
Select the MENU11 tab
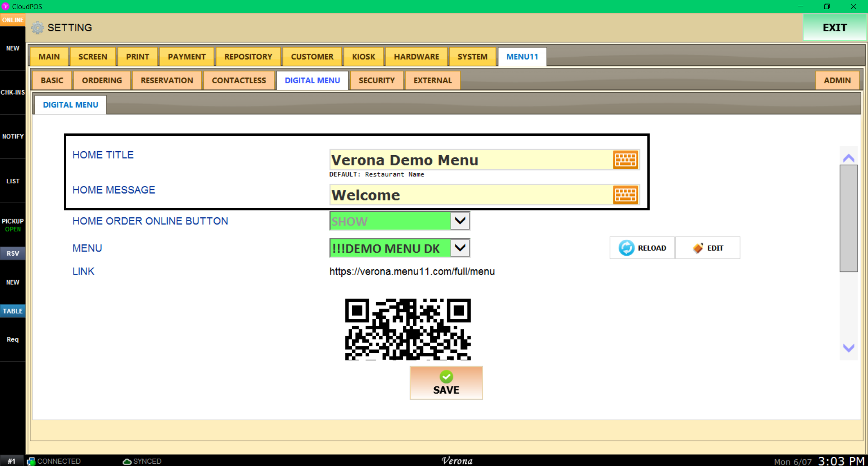tap(522, 57)
